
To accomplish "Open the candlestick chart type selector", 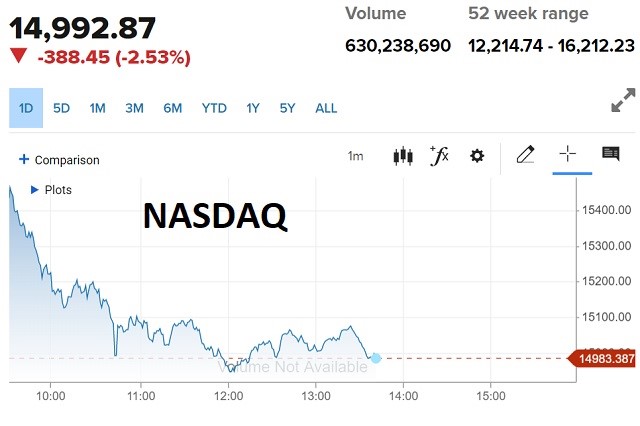I will [x=404, y=156].
